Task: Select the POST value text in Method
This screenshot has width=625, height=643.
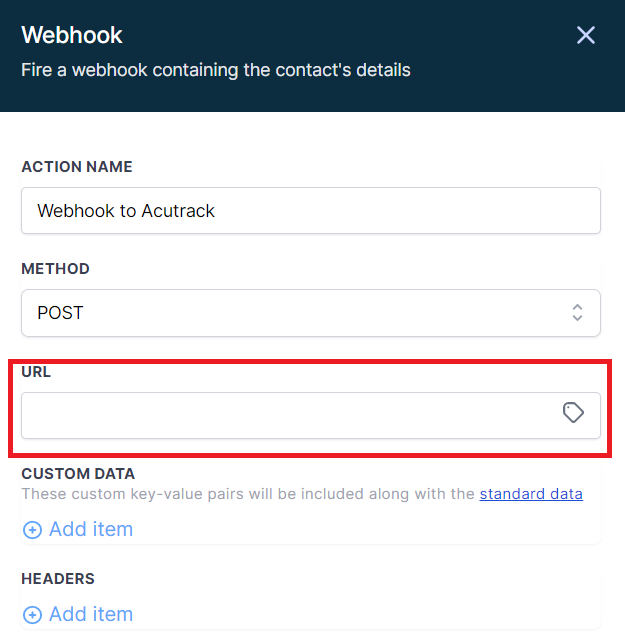Action: pyautogui.click(x=60, y=313)
